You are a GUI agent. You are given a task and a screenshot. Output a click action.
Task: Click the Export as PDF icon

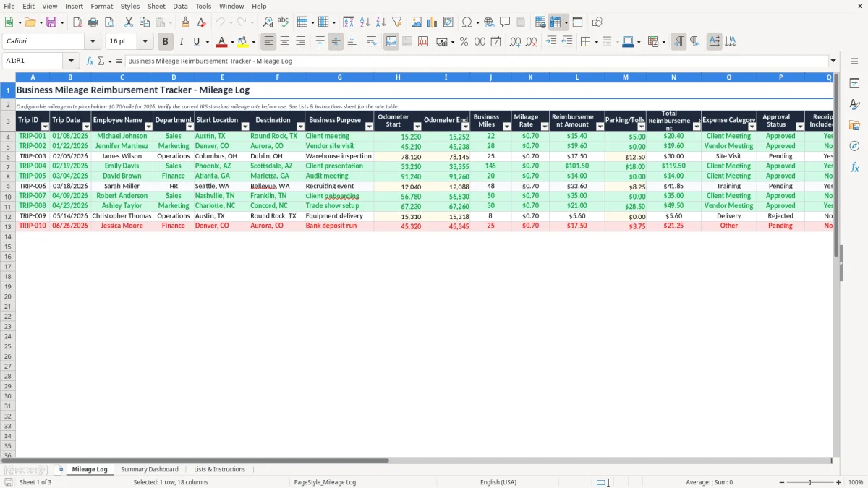(77, 22)
